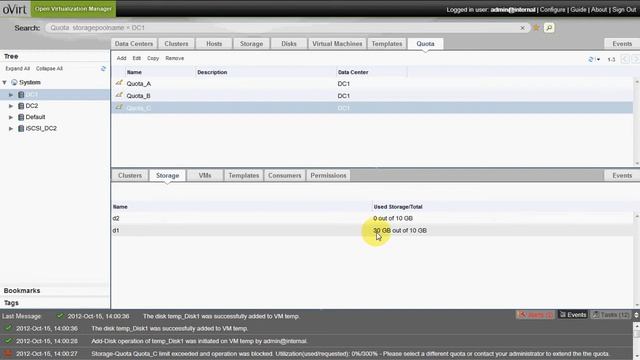Screen dimensions: 640x360
Task: Collapse the System tree node
Action: pos(4,82)
